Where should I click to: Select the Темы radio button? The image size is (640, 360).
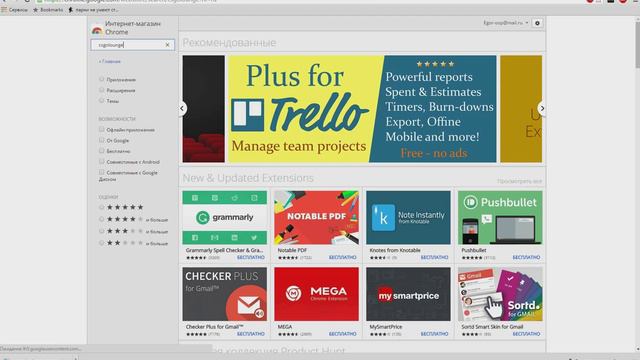click(101, 100)
